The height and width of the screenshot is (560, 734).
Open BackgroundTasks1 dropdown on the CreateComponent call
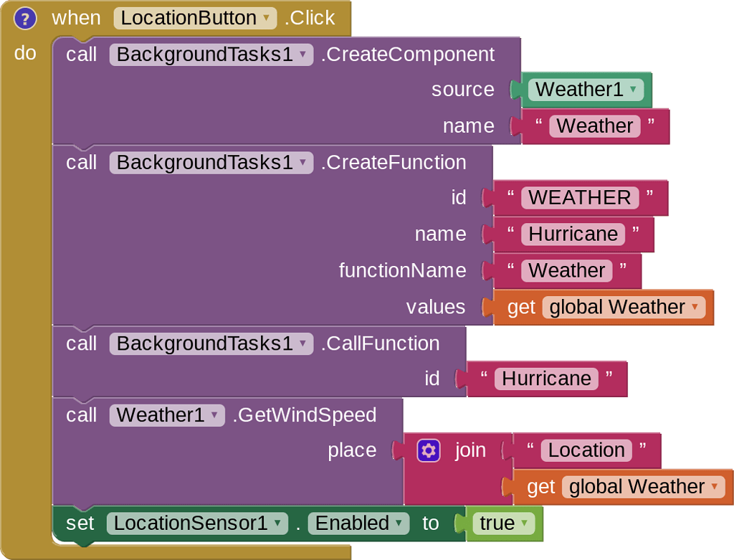(302, 54)
